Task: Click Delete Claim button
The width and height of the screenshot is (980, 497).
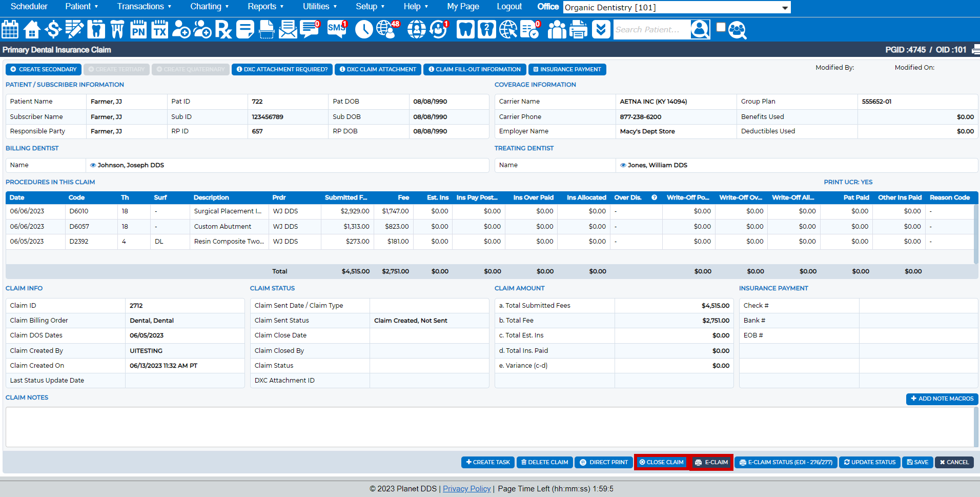Action: (544, 462)
